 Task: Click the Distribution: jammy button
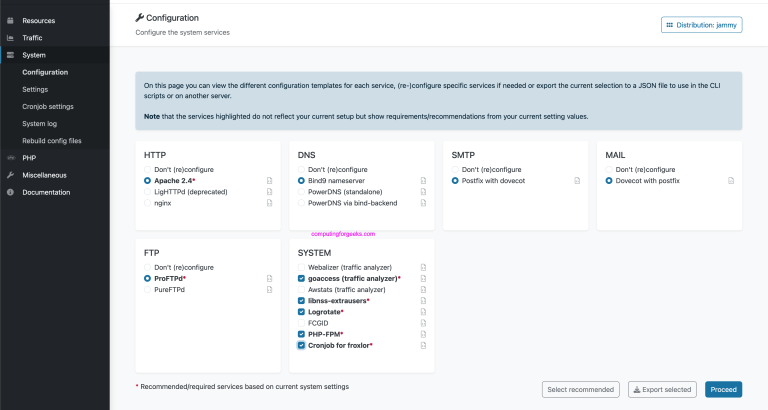point(701,24)
